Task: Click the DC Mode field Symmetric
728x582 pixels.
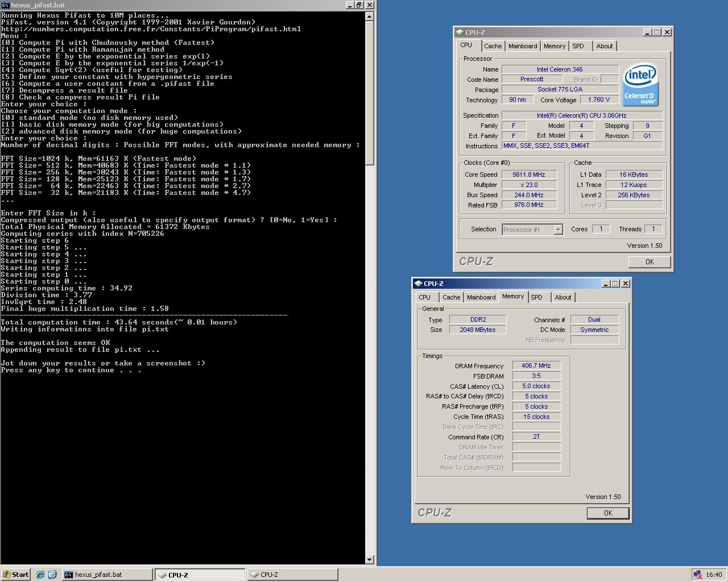Action: (594, 330)
